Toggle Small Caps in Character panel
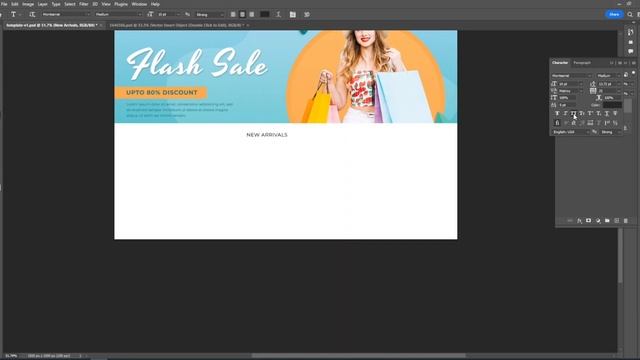 click(582, 113)
